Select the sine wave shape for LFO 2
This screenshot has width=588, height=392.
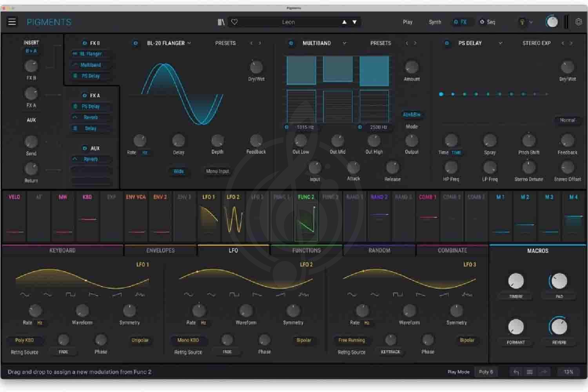click(x=188, y=294)
